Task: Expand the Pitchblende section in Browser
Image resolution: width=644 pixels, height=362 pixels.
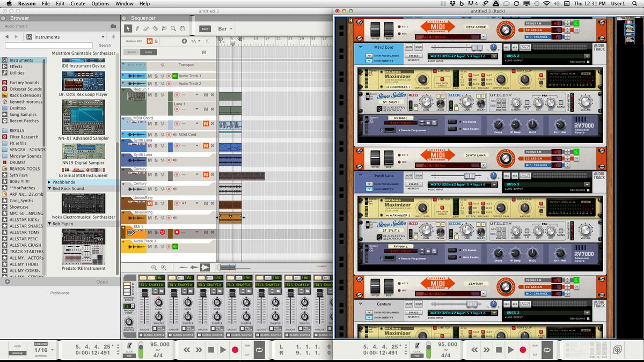Action: pos(49,182)
